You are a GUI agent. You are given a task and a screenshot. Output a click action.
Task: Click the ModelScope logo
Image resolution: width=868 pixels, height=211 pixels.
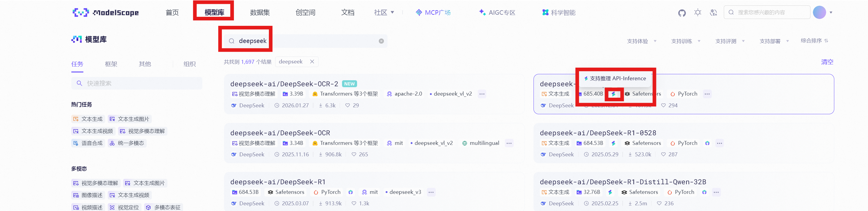105,12
